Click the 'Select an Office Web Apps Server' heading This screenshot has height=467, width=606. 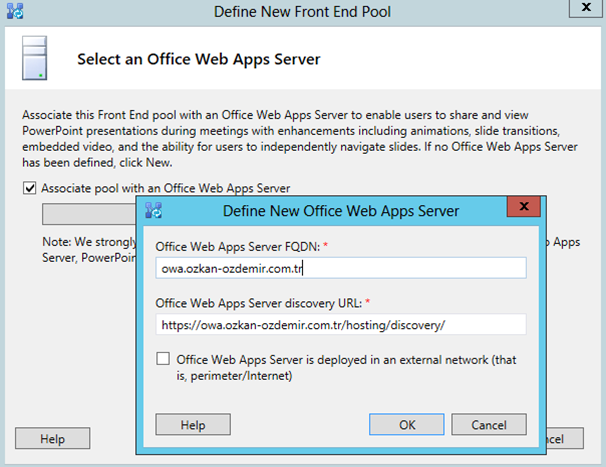click(x=199, y=59)
